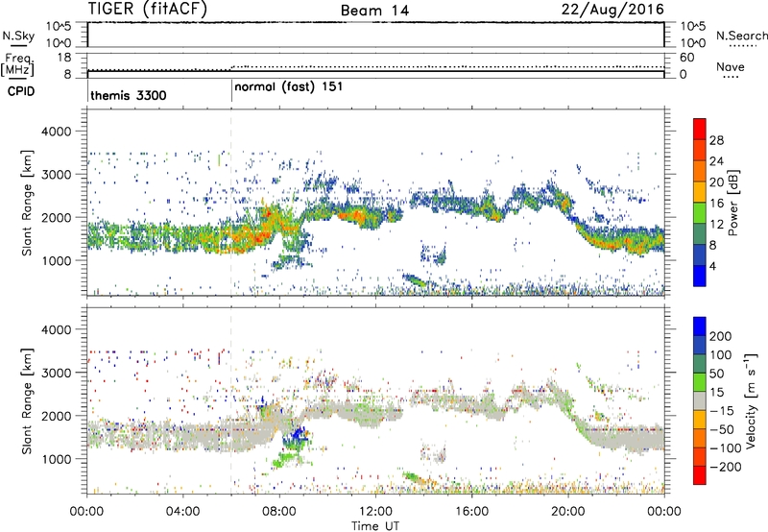This screenshot has height=532, width=768.
Task: Click the solid line sample under N.Sky
Action: click(18, 46)
